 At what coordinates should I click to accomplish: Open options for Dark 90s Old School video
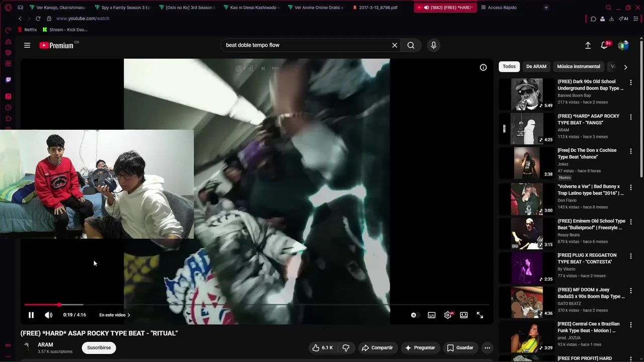pyautogui.click(x=631, y=82)
